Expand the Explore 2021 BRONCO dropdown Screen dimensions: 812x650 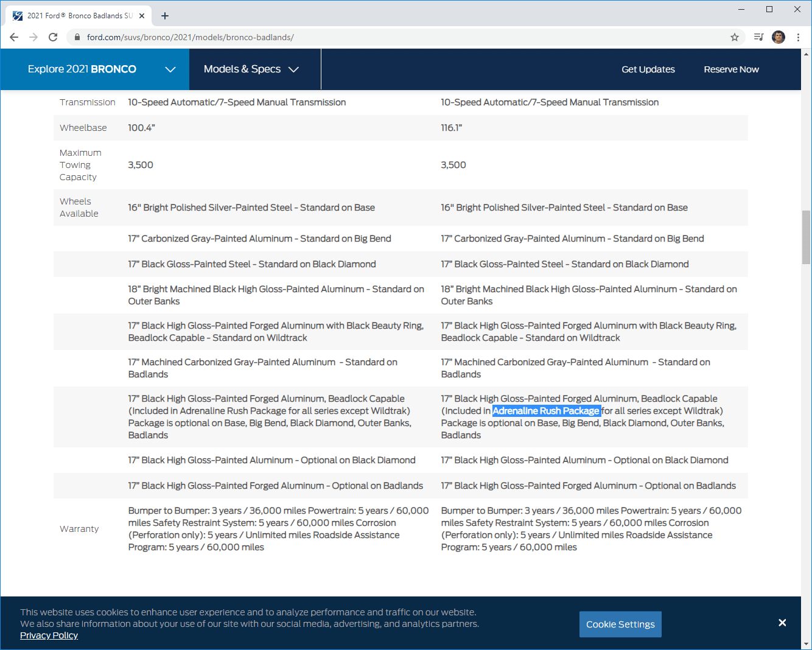click(x=95, y=69)
